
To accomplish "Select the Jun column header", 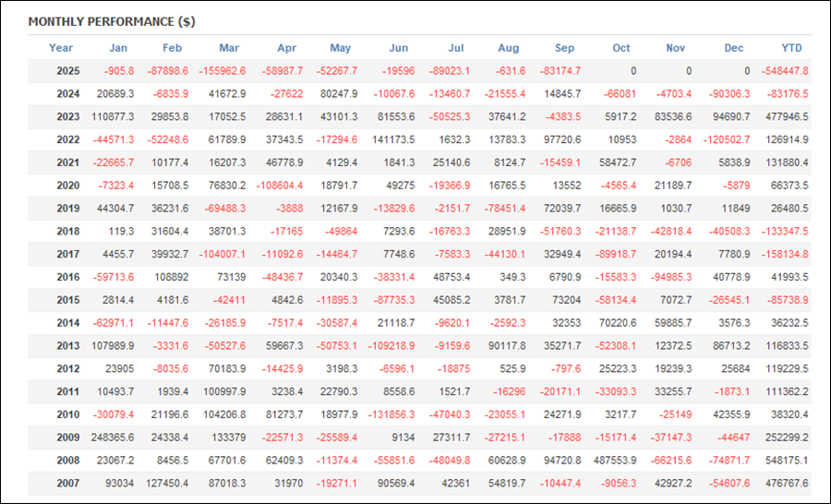I will (x=399, y=48).
